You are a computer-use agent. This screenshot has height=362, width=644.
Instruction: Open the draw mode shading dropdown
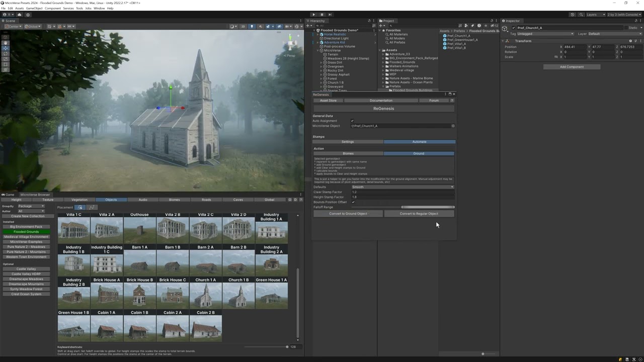tap(233, 27)
